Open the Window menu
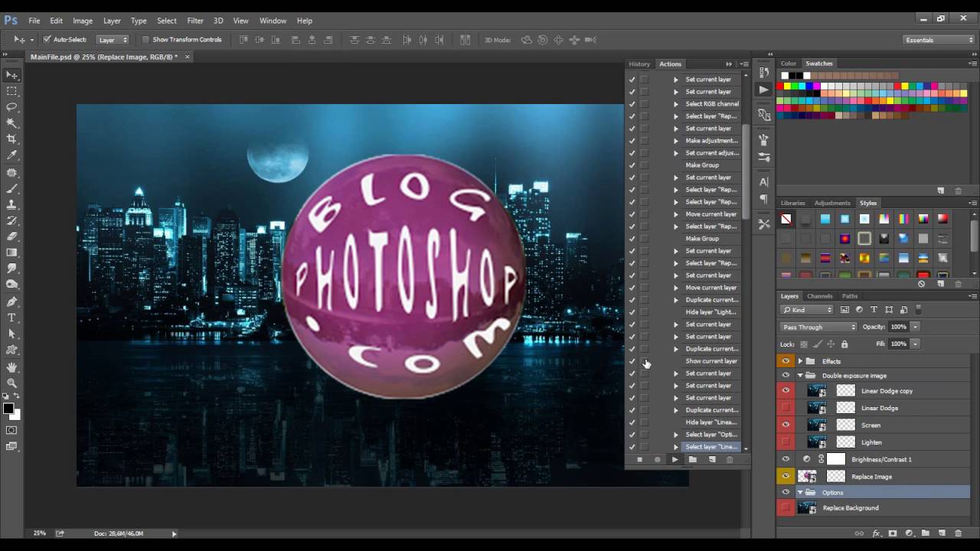This screenshot has height=551, width=980. (273, 21)
